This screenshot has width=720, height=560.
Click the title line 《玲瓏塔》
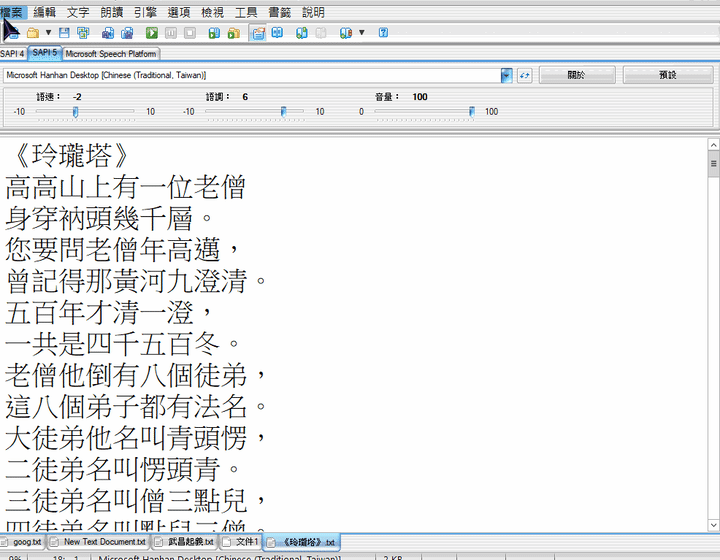coord(71,155)
